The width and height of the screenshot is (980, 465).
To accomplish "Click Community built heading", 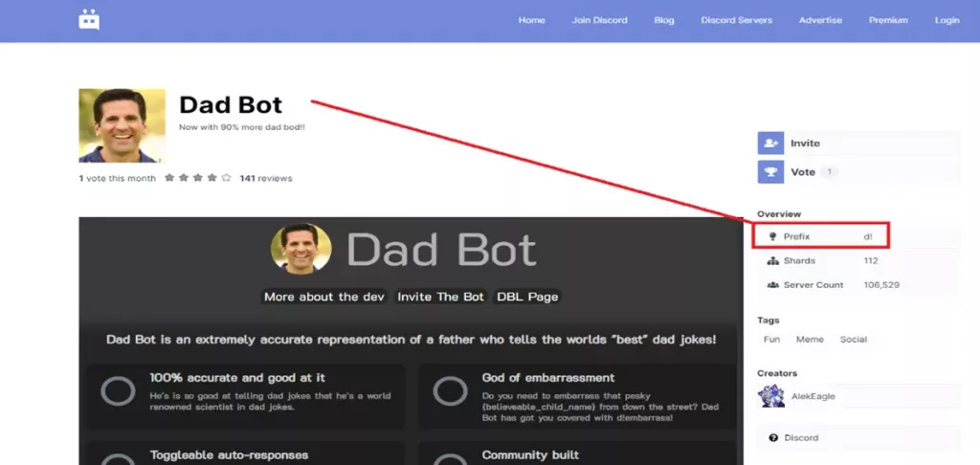I will click(530, 455).
